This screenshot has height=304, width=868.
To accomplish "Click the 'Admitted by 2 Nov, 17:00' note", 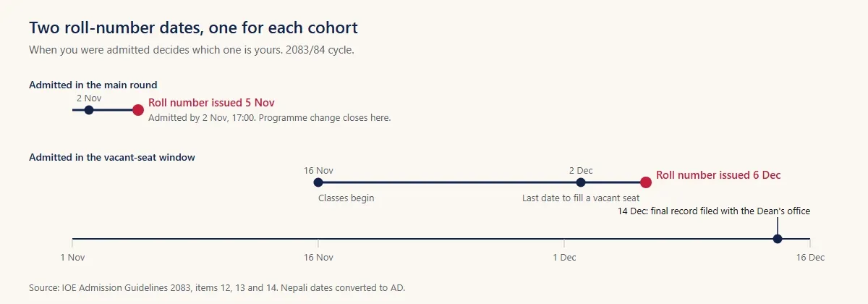I will [x=269, y=117].
